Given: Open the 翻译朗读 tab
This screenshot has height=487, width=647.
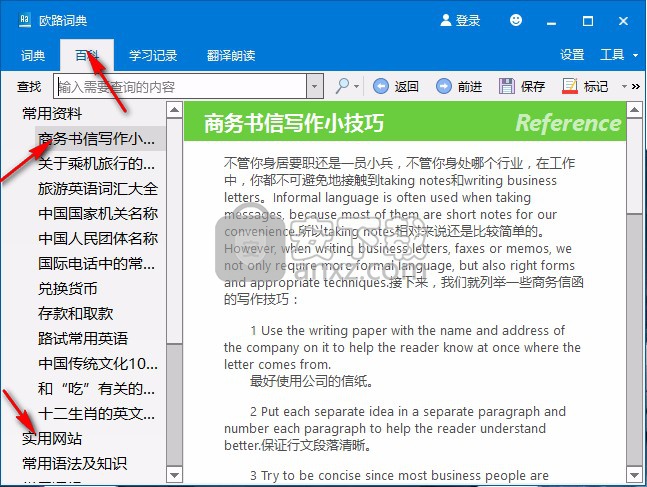Looking at the screenshot, I should [231, 55].
